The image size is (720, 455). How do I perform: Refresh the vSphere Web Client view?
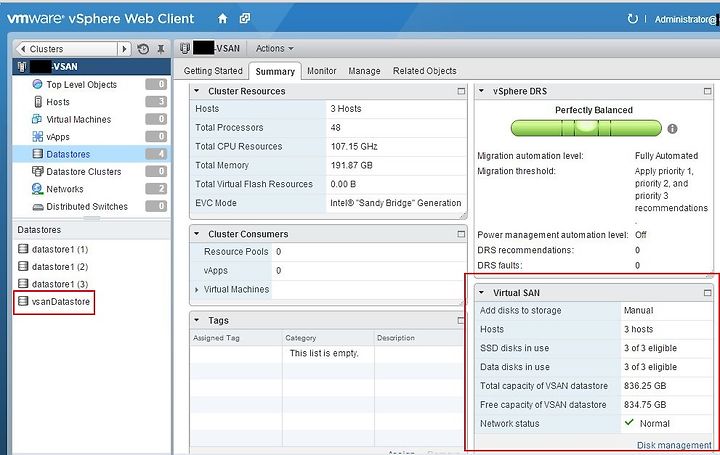[632, 19]
